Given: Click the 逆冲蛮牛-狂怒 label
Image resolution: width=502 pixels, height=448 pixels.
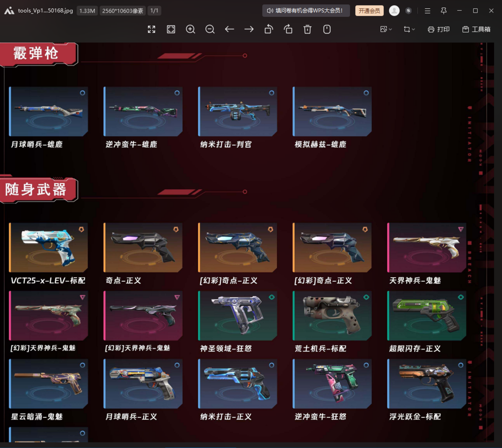Looking at the screenshot, I should coord(320,416).
